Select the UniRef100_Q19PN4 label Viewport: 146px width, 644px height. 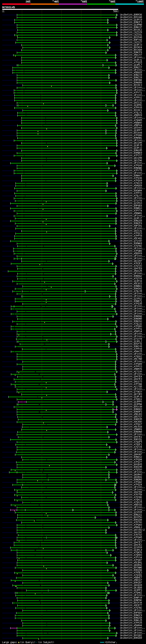point(131,404)
